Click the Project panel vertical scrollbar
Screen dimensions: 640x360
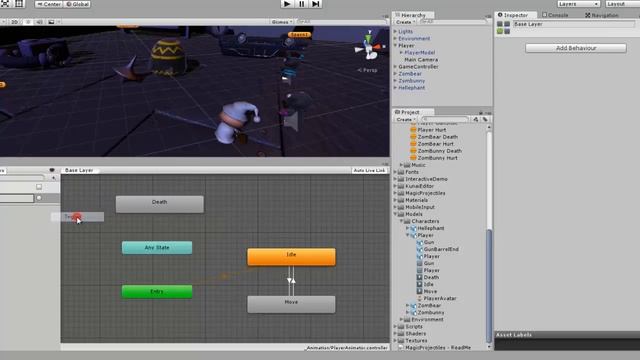pyautogui.click(x=489, y=286)
